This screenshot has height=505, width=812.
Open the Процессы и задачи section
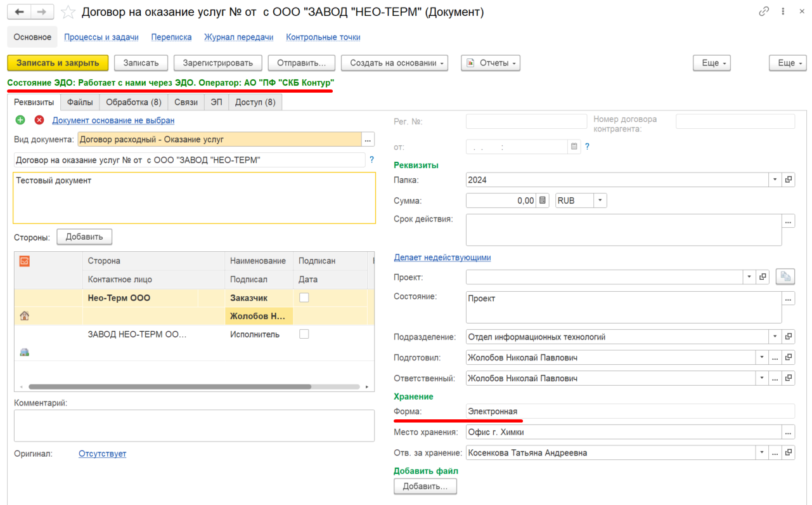tap(101, 37)
